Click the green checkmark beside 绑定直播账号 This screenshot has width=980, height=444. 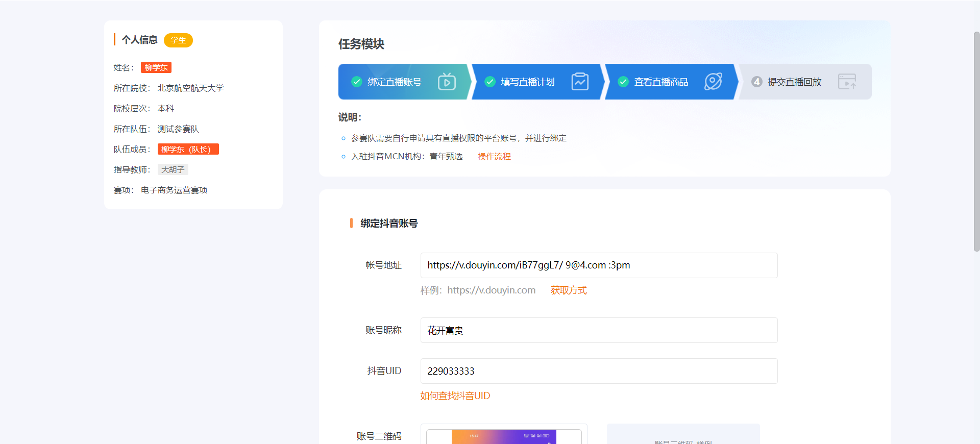[x=357, y=82]
